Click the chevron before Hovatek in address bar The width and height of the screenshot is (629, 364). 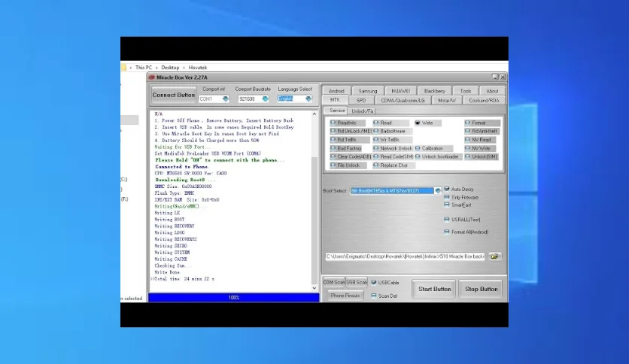click(184, 68)
